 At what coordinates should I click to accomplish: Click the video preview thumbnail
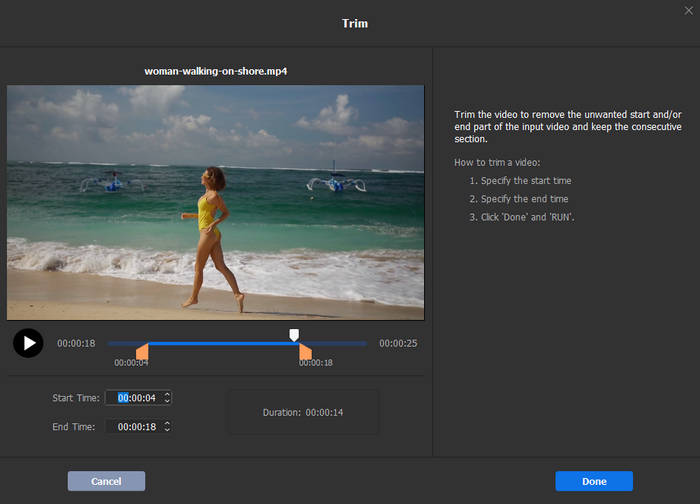tap(216, 202)
